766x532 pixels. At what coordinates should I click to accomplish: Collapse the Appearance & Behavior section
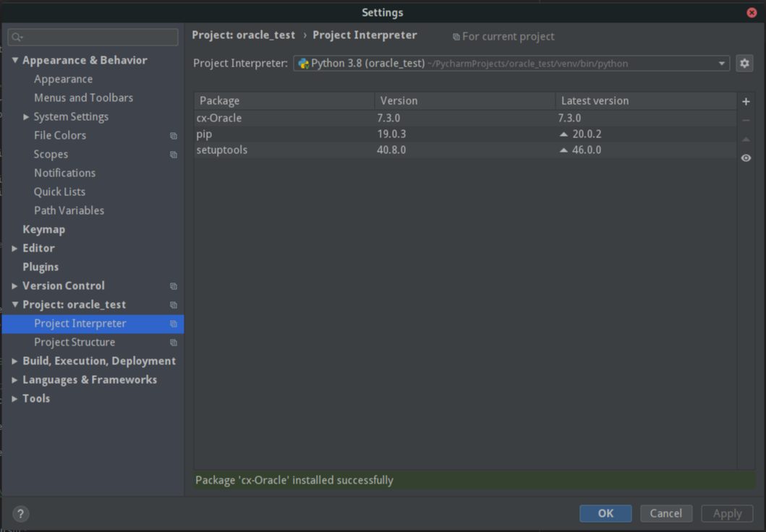pyautogui.click(x=15, y=60)
